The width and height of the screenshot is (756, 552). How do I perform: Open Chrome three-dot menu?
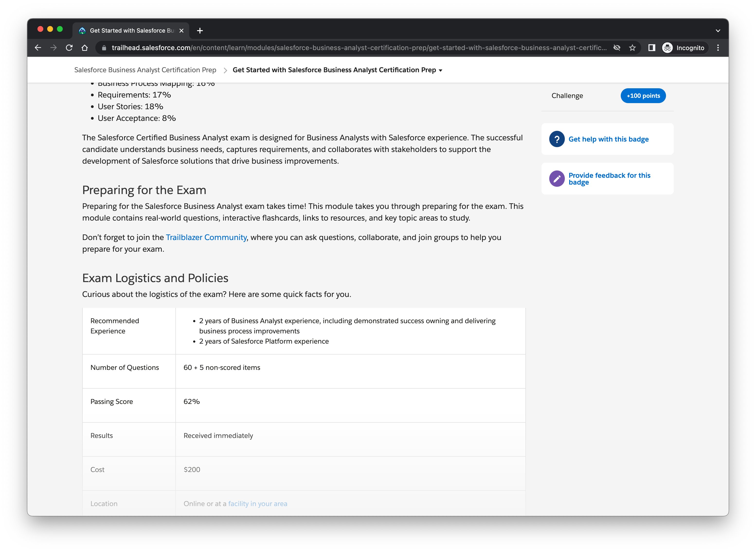coord(718,48)
